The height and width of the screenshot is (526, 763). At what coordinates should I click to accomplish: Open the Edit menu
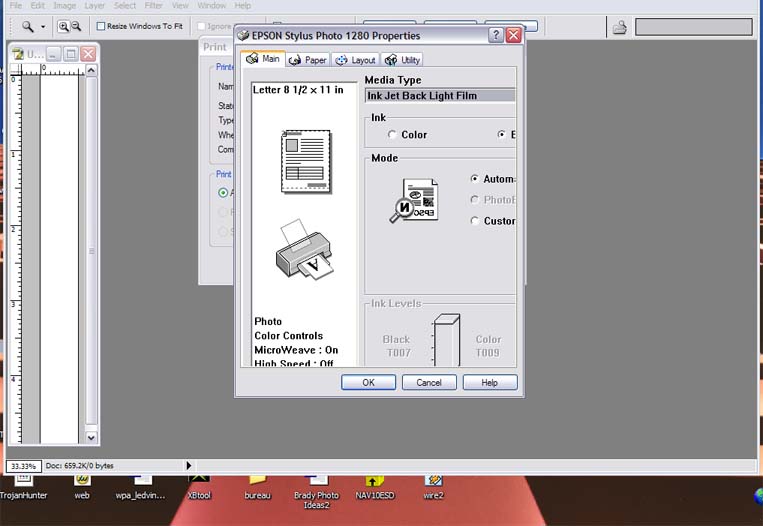click(37, 6)
